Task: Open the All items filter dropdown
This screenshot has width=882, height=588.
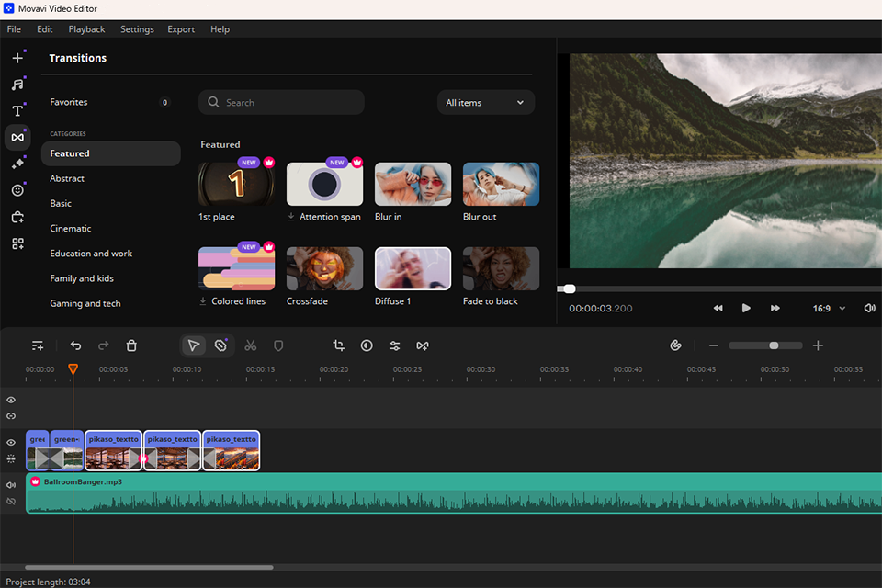Action: pyautogui.click(x=485, y=102)
